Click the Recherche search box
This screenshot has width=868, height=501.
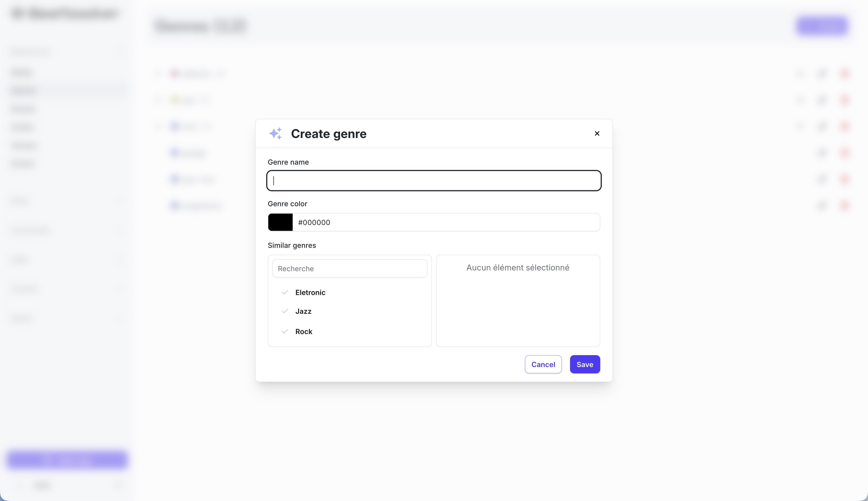(x=349, y=268)
